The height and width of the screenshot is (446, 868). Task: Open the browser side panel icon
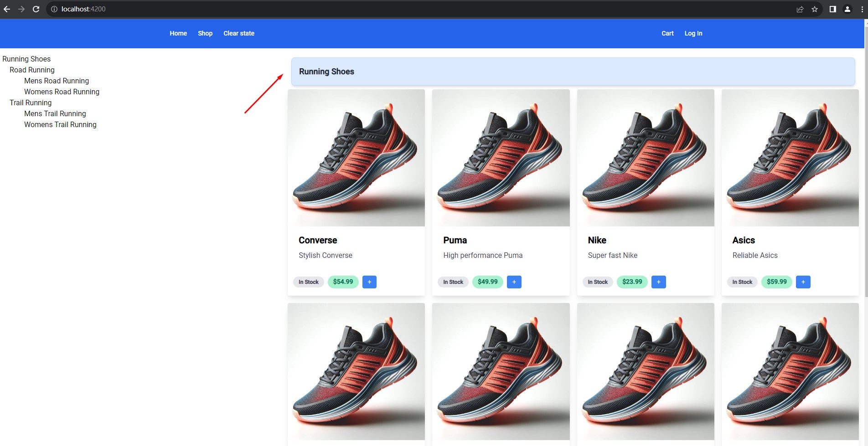point(833,9)
